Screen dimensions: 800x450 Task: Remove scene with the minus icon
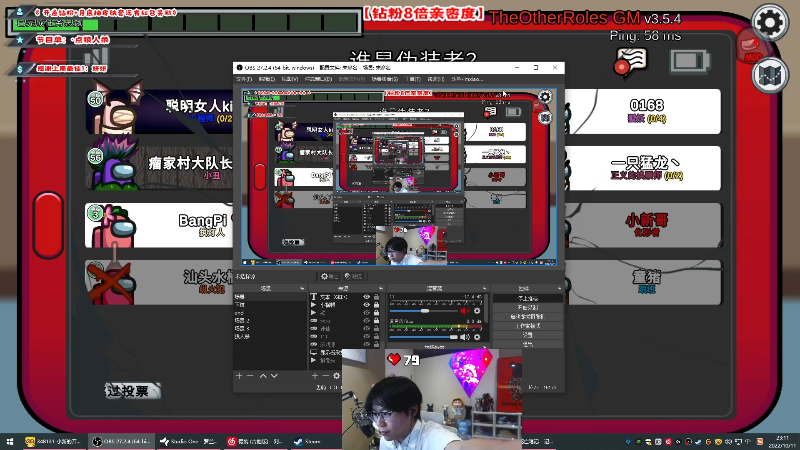pos(250,376)
